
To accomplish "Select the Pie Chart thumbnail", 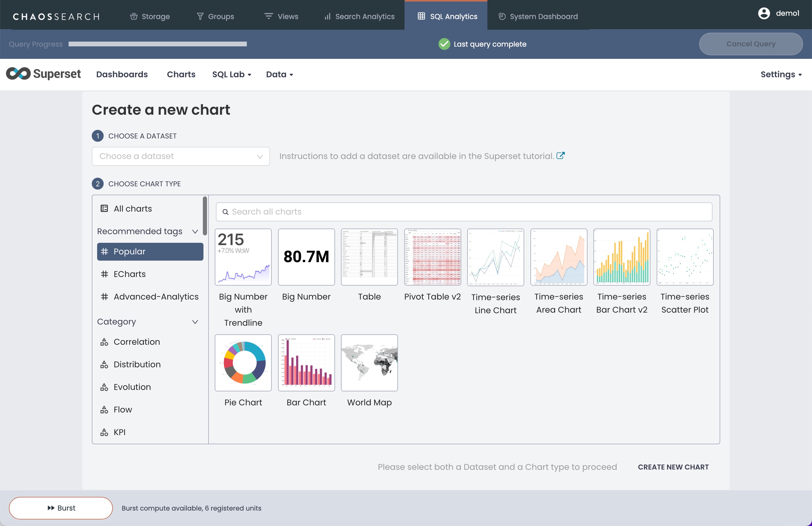I will click(x=243, y=363).
